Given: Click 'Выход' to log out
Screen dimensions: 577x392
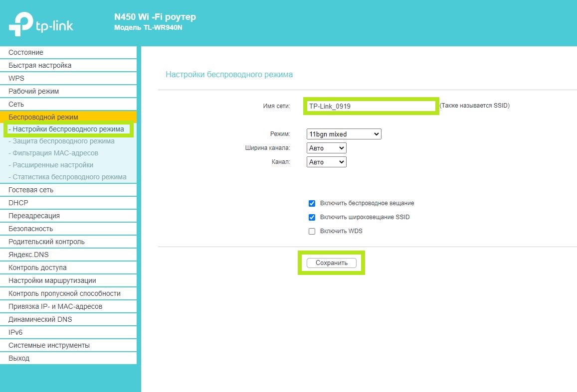Looking at the screenshot, I should (x=19, y=358).
